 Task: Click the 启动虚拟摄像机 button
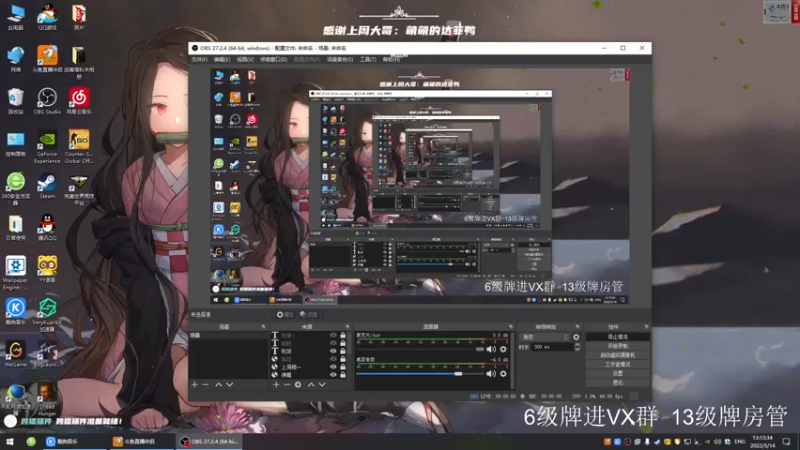click(617, 355)
